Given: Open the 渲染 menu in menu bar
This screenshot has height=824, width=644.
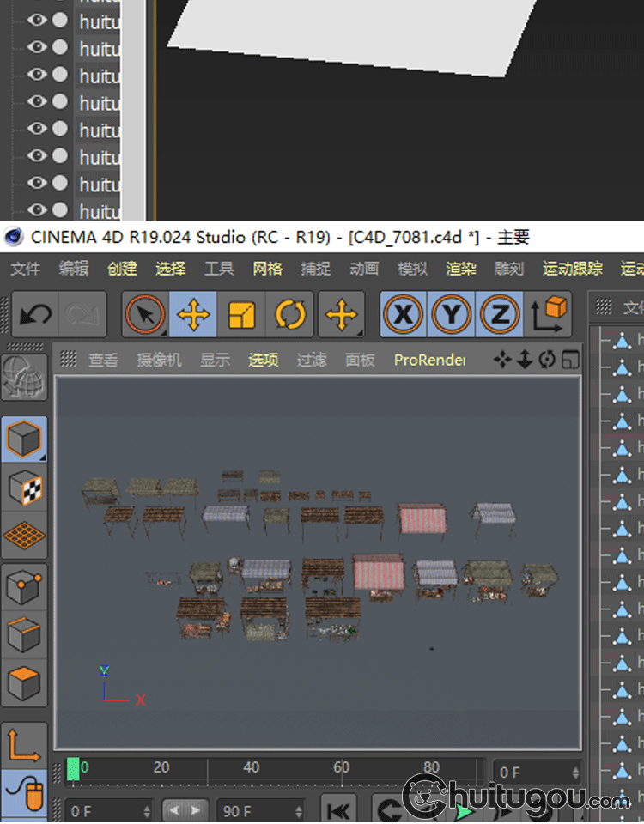Looking at the screenshot, I should click(x=461, y=269).
